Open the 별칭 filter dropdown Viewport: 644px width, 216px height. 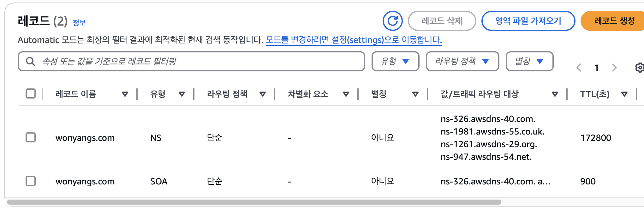(x=530, y=61)
